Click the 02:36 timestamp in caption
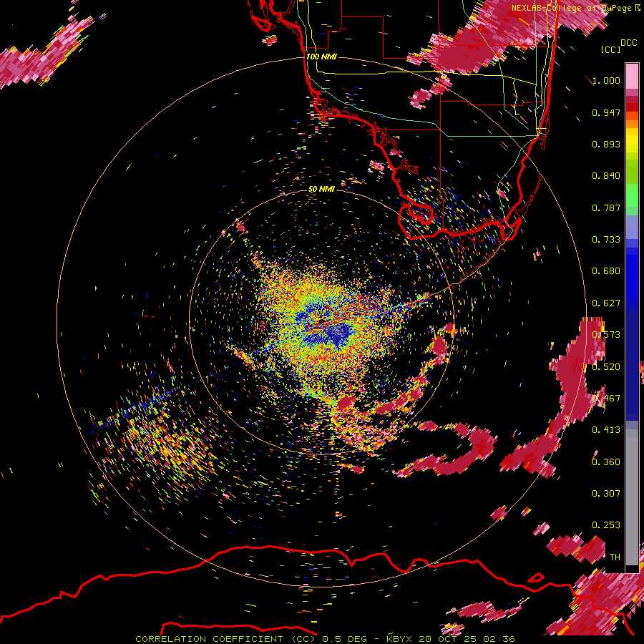644x644 pixels. (499, 639)
